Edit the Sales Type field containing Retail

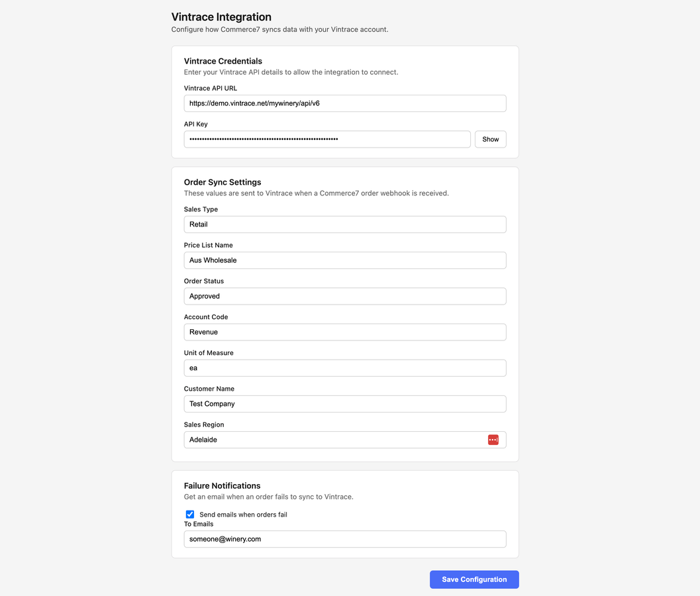coord(345,224)
